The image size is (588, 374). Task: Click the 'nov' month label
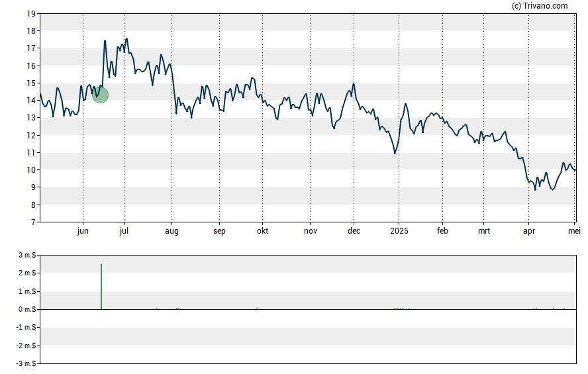click(311, 231)
